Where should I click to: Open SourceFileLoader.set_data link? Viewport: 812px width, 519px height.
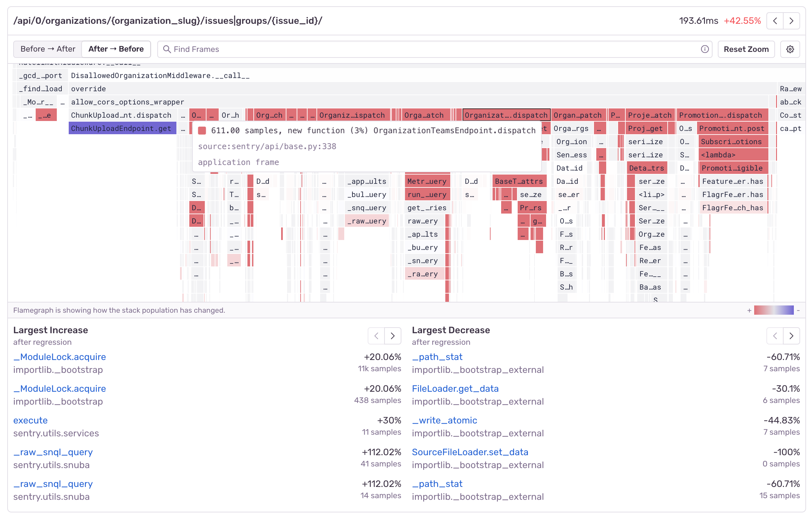pos(470,452)
